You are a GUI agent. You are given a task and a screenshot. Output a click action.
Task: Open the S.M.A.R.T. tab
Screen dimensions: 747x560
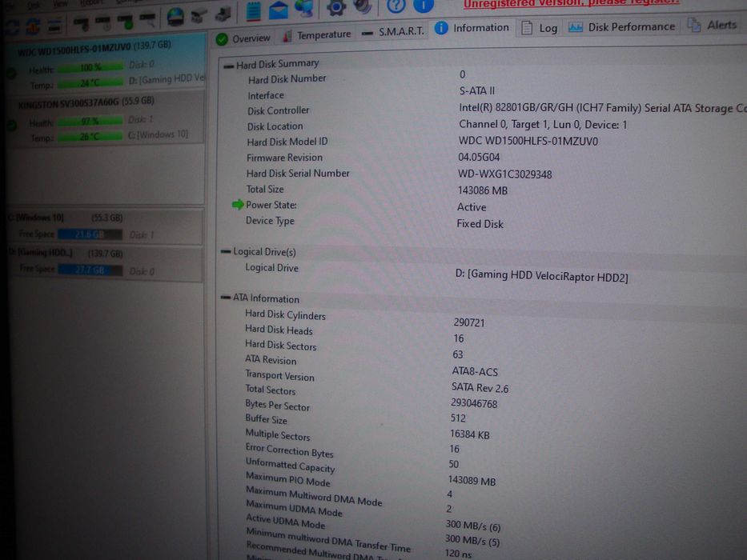tap(393, 32)
